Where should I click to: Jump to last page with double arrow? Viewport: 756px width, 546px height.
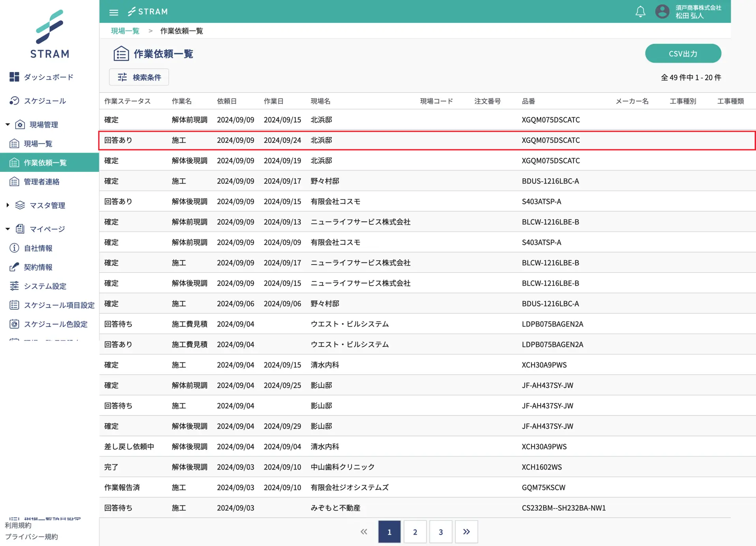(466, 532)
